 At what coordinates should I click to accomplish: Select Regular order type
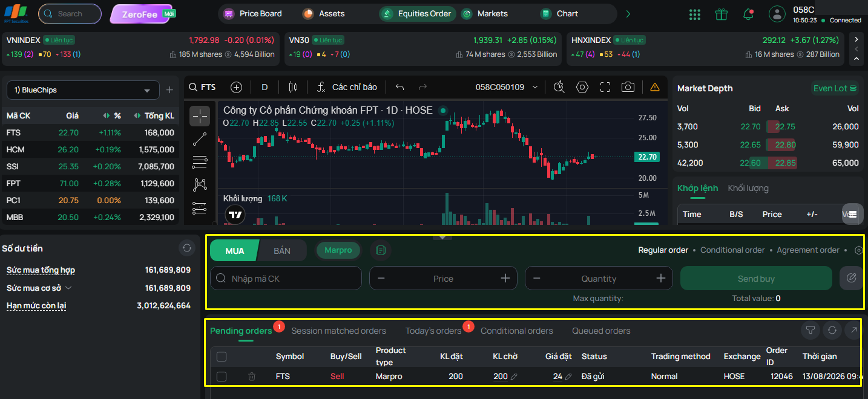(663, 250)
